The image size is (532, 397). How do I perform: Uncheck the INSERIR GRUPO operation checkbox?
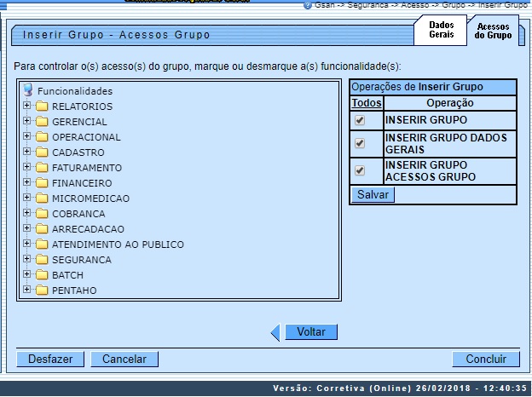(360, 120)
